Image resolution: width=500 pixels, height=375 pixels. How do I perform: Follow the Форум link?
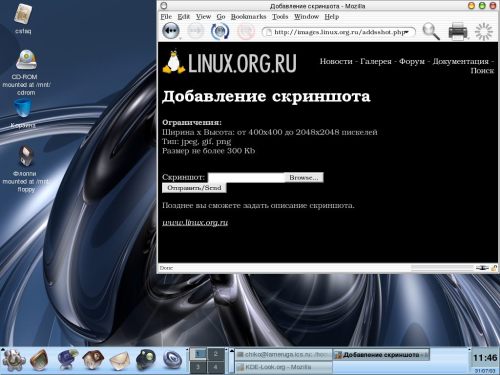[412, 61]
